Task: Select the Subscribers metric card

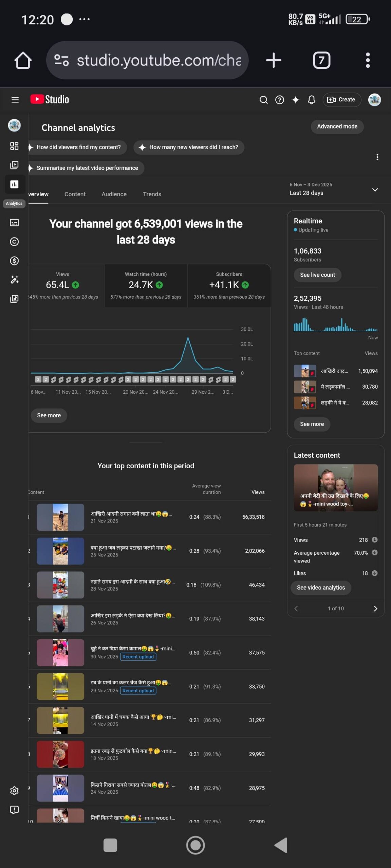Action: [229, 285]
